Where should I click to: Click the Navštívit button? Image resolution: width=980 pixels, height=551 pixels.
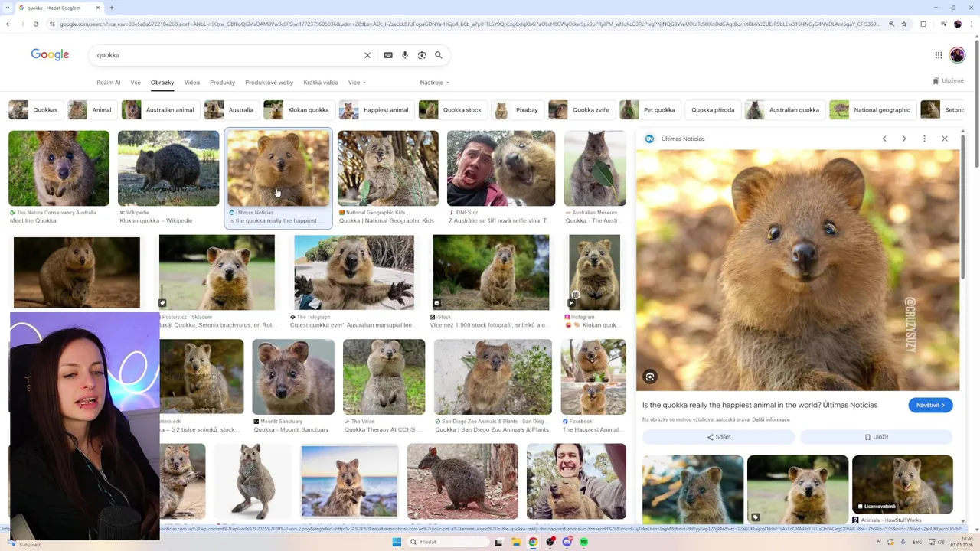pos(930,405)
